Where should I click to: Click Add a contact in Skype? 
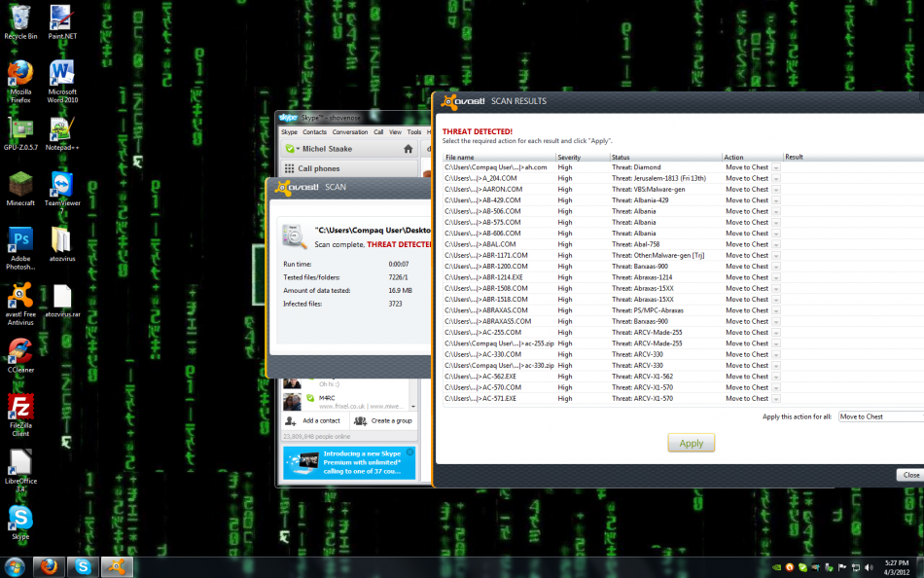[x=314, y=420]
